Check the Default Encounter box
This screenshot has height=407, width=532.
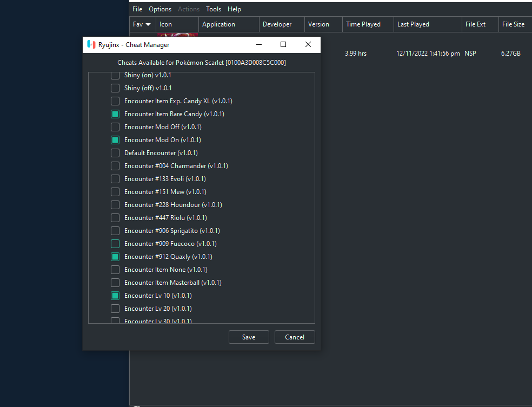coord(115,153)
